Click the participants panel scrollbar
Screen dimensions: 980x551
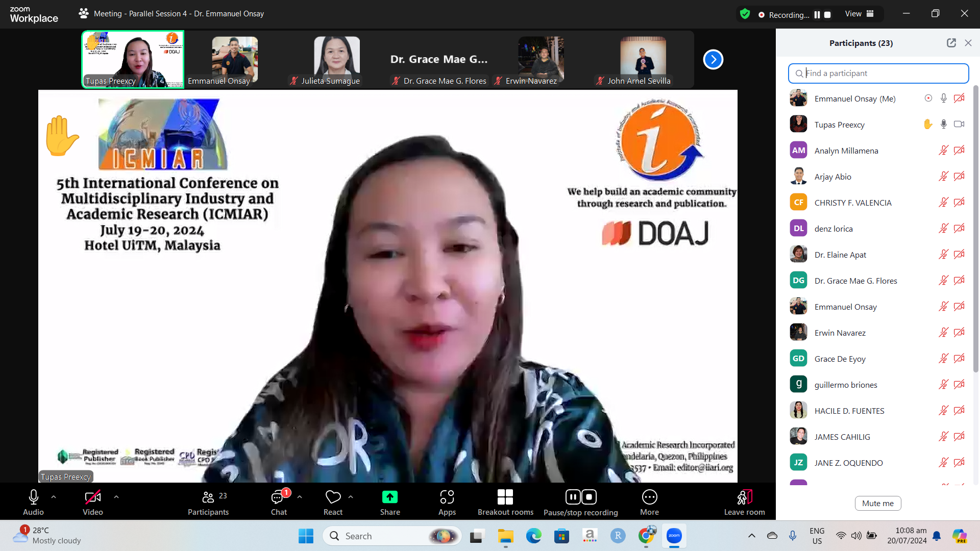(x=976, y=230)
